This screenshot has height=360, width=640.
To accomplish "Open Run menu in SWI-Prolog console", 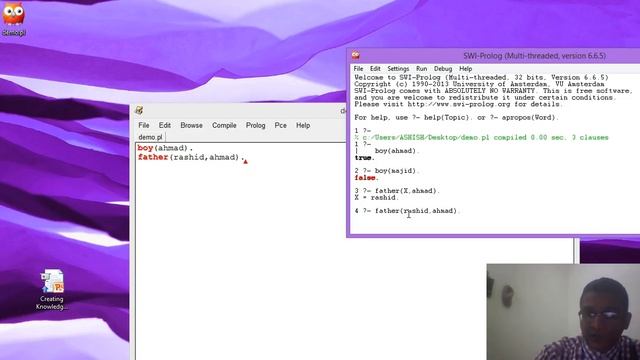I will click(421, 69).
